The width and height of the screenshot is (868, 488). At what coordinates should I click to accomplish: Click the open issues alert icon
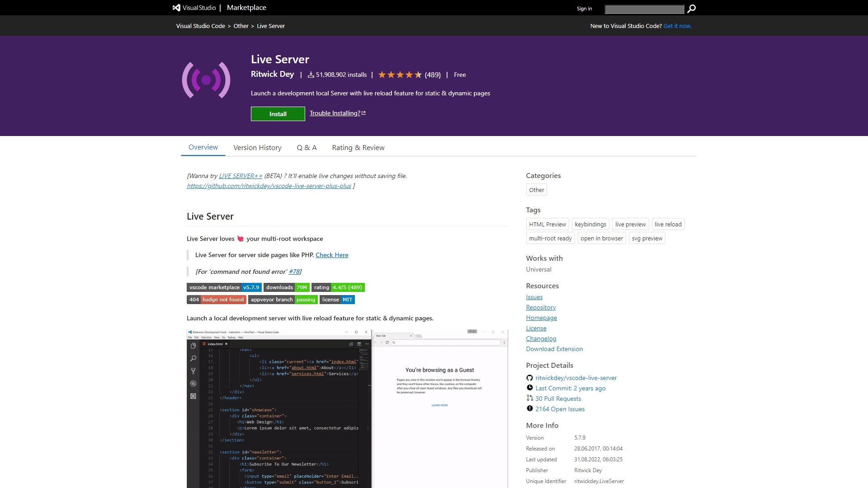[529, 408]
